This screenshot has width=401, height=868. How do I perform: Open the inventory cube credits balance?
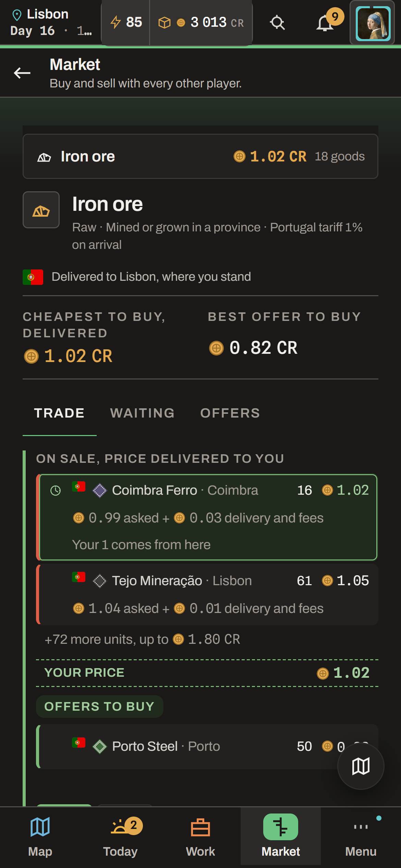201,23
